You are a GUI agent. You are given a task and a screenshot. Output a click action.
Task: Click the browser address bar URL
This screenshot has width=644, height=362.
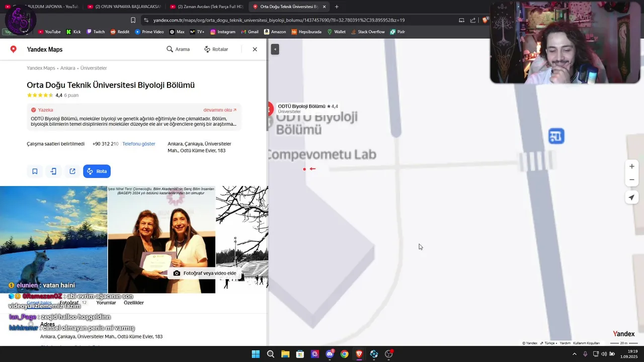click(279, 20)
